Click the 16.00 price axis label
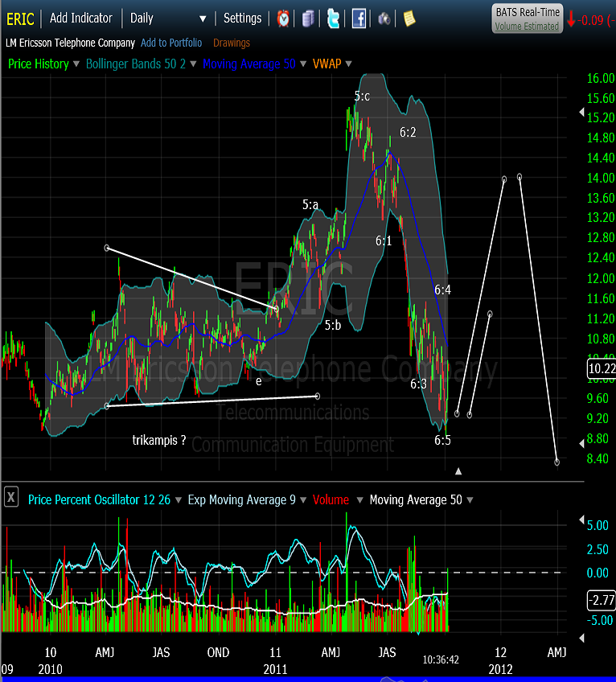 point(601,79)
